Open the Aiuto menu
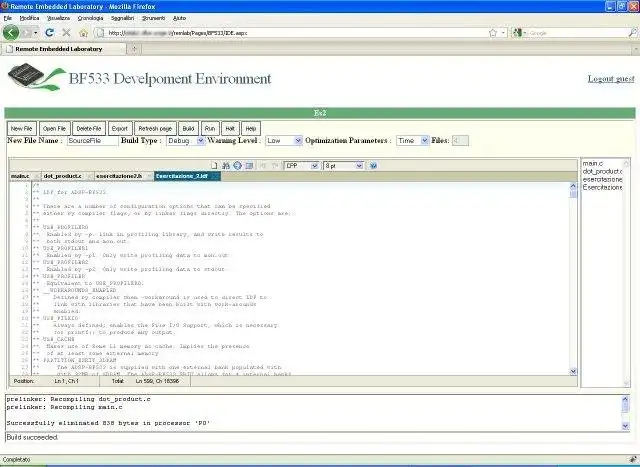Viewport: 640px width, 467px height. [179, 18]
